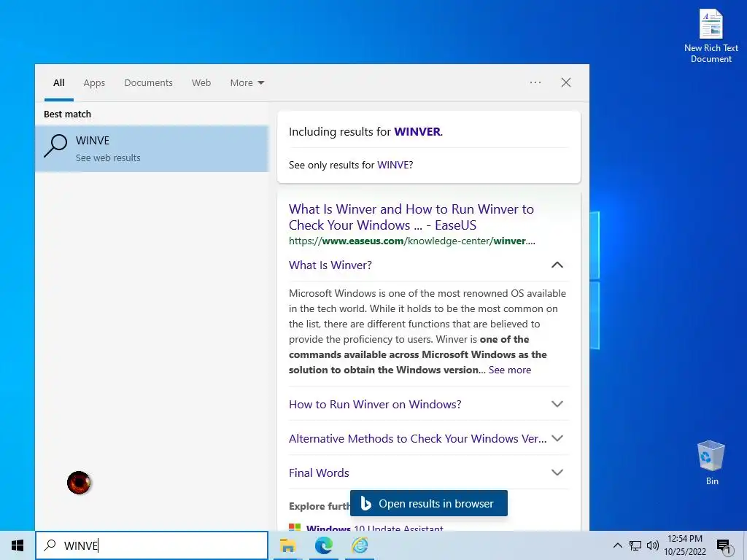The width and height of the screenshot is (747, 560).
Task: Open the Windows 10 Update Assistant result
Action: click(x=374, y=528)
